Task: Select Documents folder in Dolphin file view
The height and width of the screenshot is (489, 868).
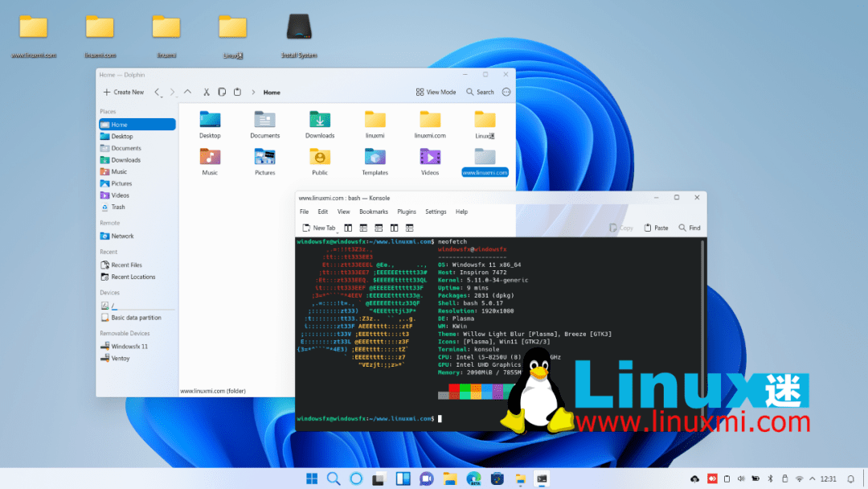Action: pos(264,125)
